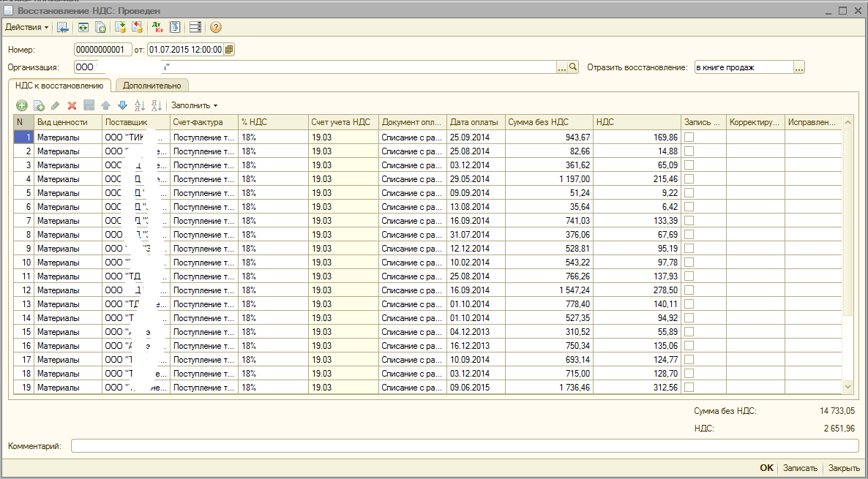Click the re-read (refresh) document icon
The image size is (868, 479).
pyautogui.click(x=83, y=27)
